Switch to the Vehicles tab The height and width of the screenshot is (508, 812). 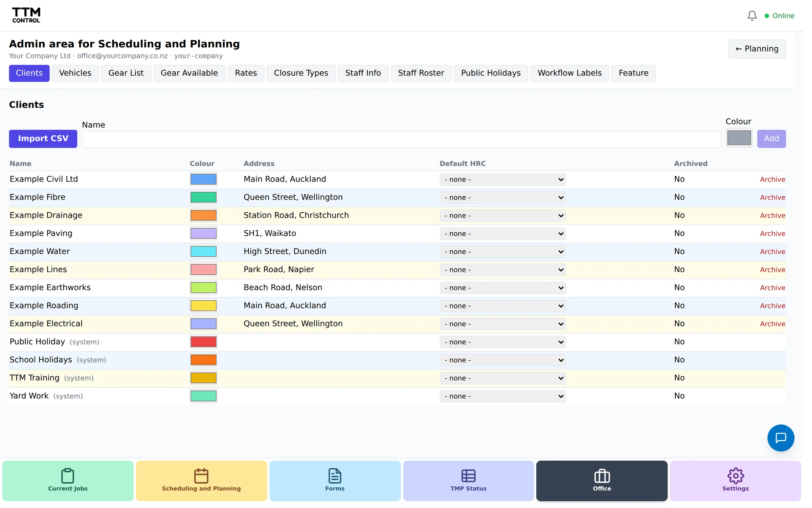[x=75, y=73]
